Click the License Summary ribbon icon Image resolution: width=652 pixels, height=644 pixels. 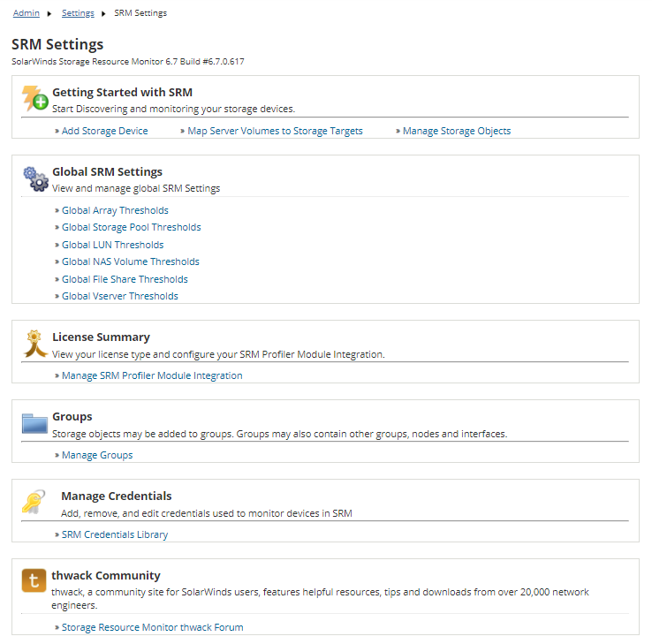[34, 343]
